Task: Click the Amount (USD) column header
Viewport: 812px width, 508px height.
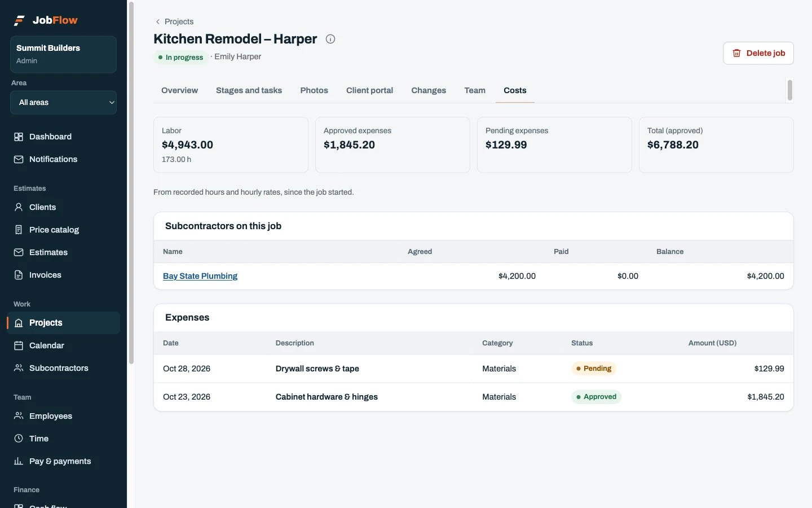Action: tap(712, 343)
